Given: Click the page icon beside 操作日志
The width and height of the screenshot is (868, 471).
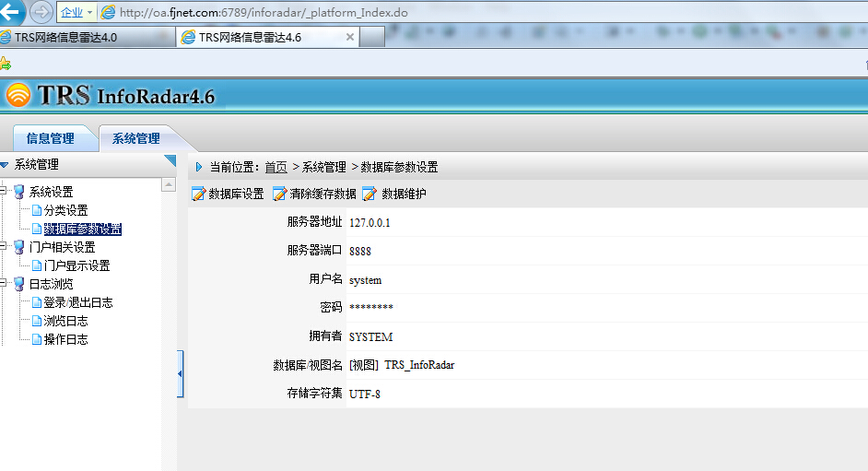Looking at the screenshot, I should [x=37, y=339].
